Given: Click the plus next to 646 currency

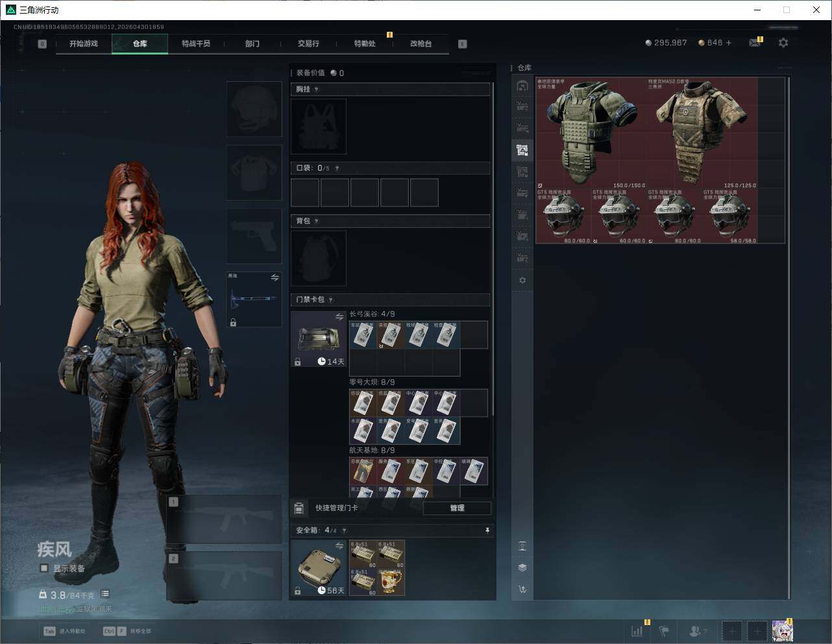Looking at the screenshot, I should 729,43.
